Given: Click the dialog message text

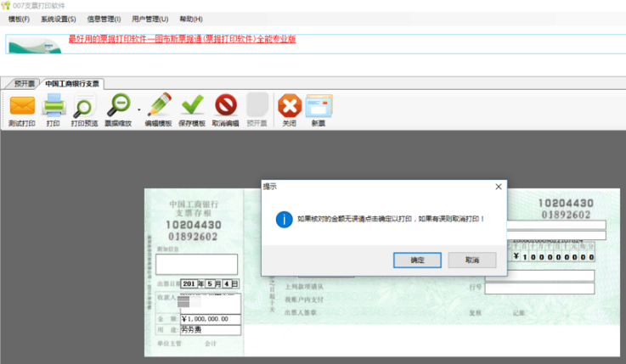Looking at the screenshot, I should (391, 219).
